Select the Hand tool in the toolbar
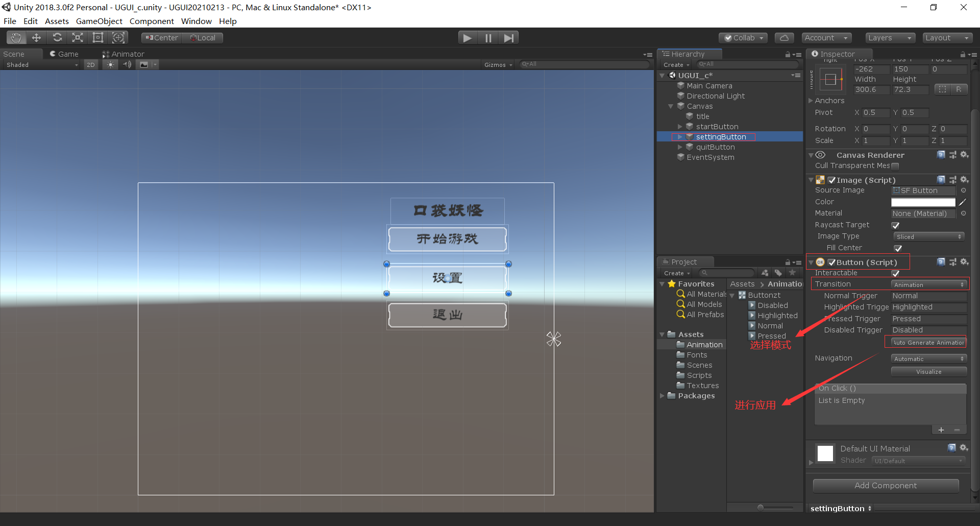 15,37
